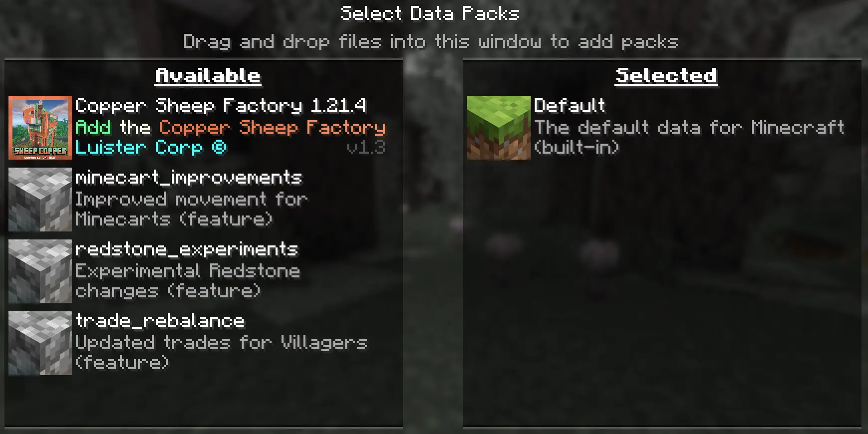Click the Default grass block icon
The height and width of the screenshot is (434, 868).
point(499,128)
